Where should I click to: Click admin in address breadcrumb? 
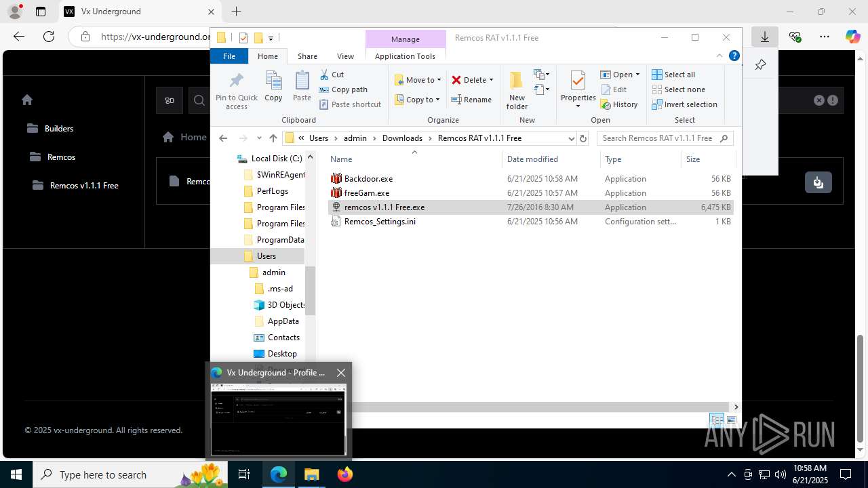pos(355,138)
